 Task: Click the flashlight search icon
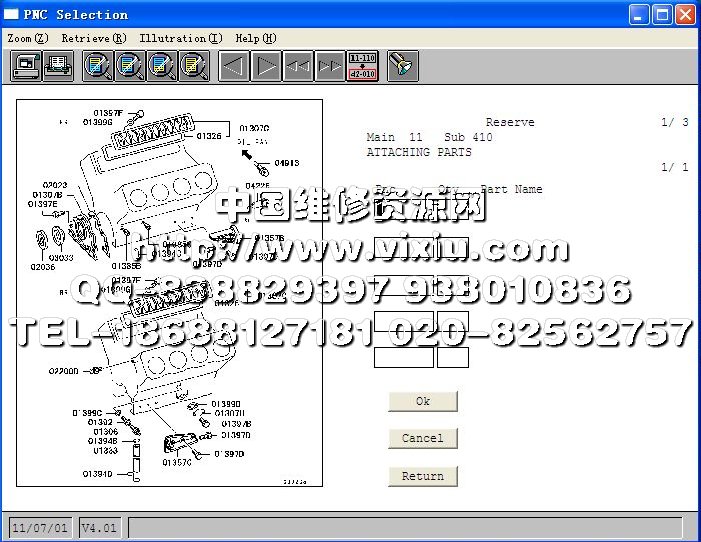coord(402,66)
